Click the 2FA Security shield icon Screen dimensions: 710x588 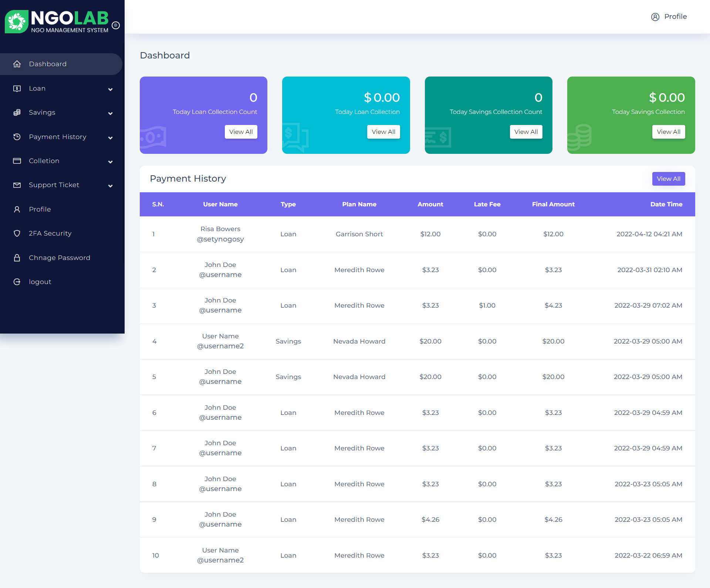click(x=17, y=233)
